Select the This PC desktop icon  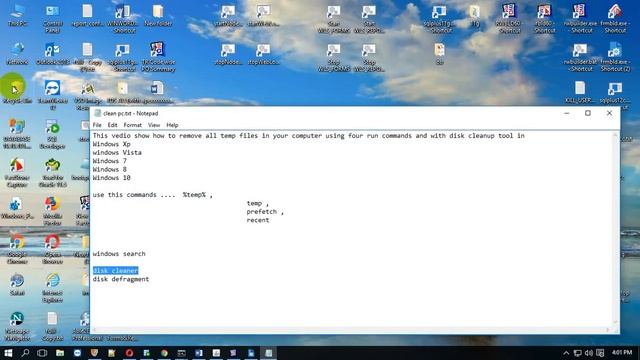tap(18, 16)
